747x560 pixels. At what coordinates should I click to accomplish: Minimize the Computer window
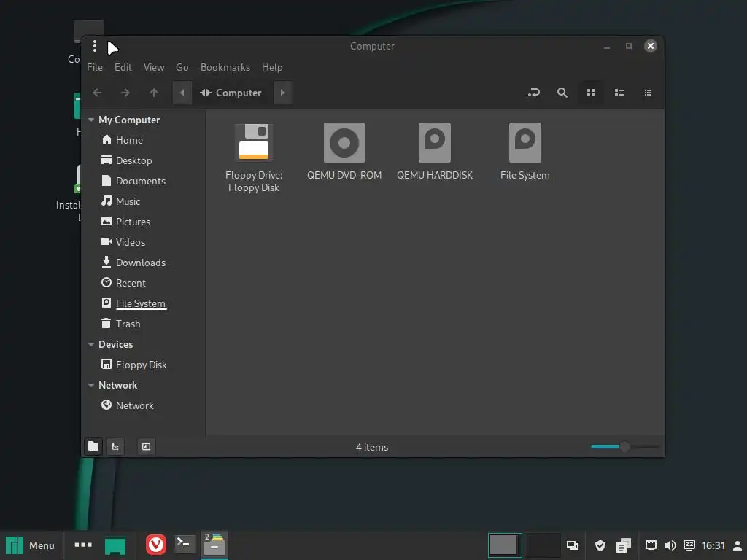[607, 47]
